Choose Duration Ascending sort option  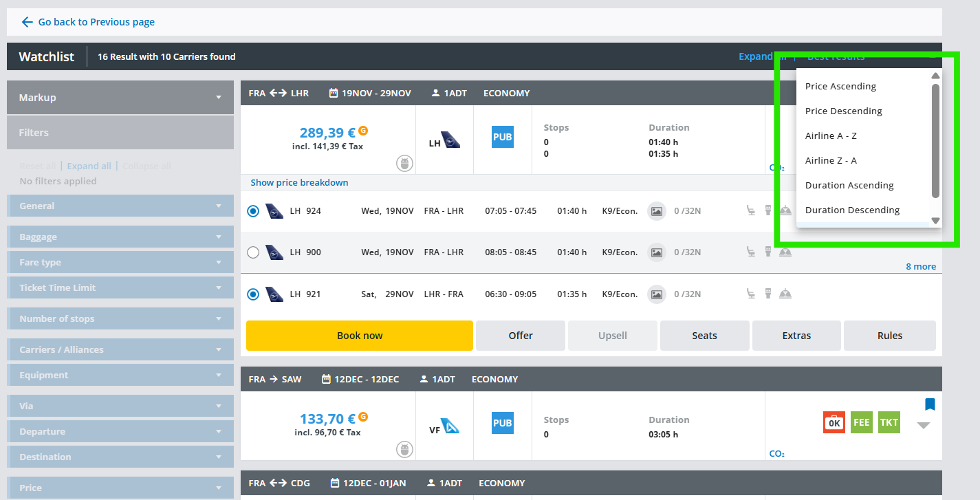849,186
